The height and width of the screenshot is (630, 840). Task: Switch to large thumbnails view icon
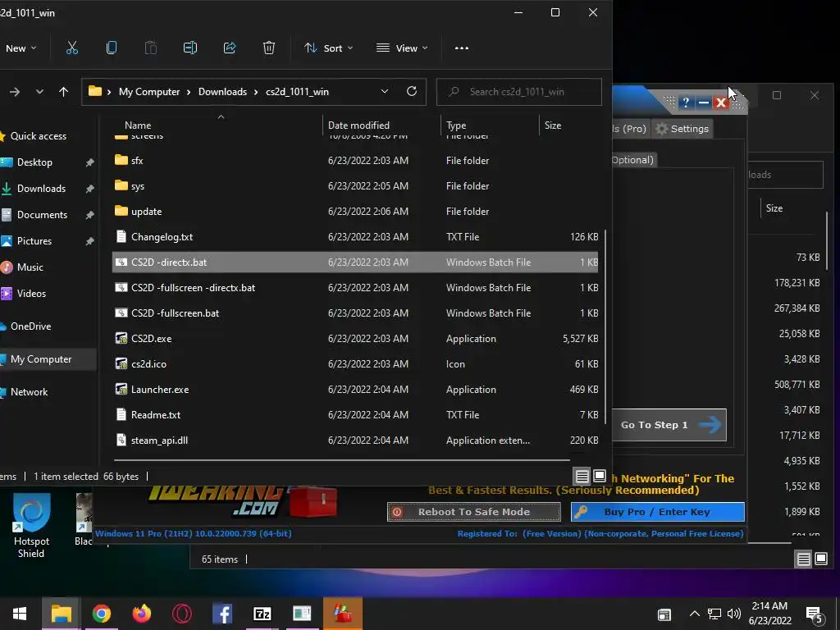[x=600, y=476]
